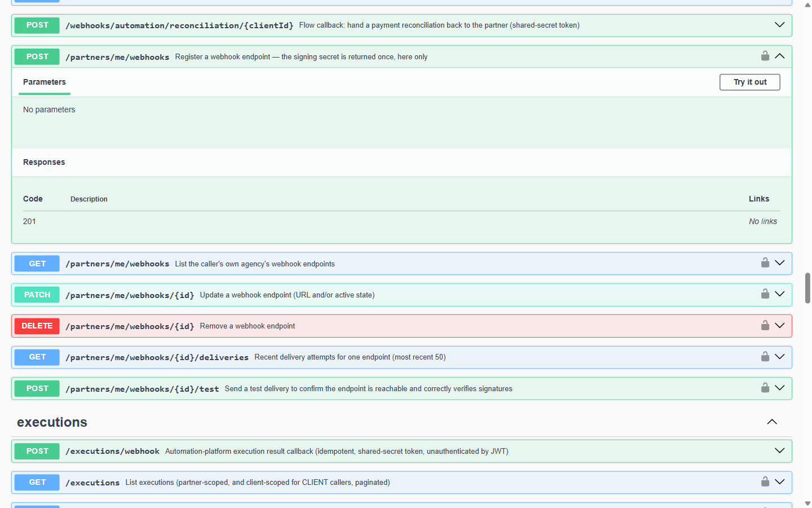Click the 201 response code
The height and width of the screenshot is (508, 812).
coord(29,221)
